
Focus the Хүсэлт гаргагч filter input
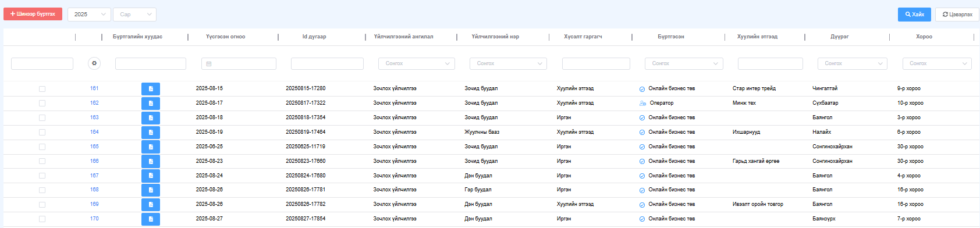point(596,63)
